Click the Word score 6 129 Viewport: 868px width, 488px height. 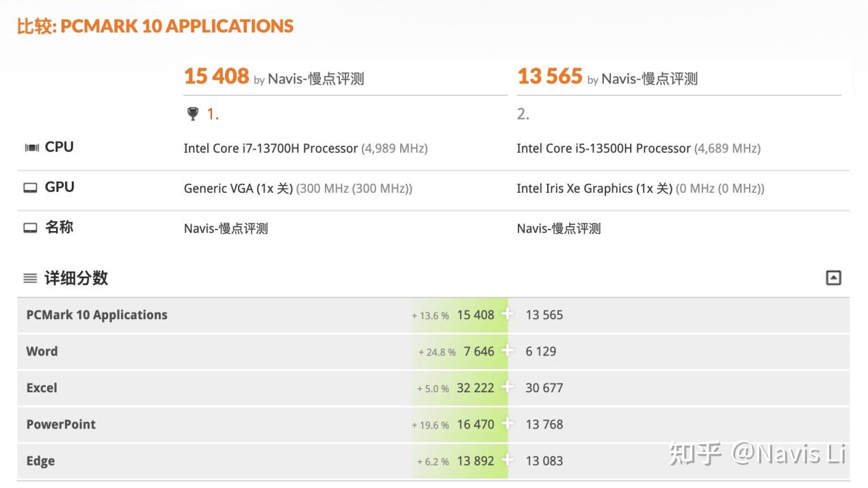click(541, 351)
